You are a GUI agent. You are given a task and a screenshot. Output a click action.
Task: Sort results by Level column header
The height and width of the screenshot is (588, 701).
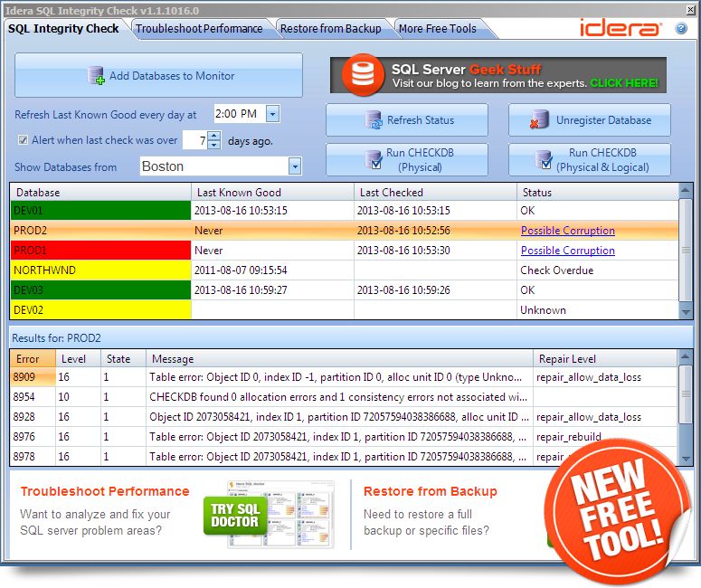click(x=78, y=358)
